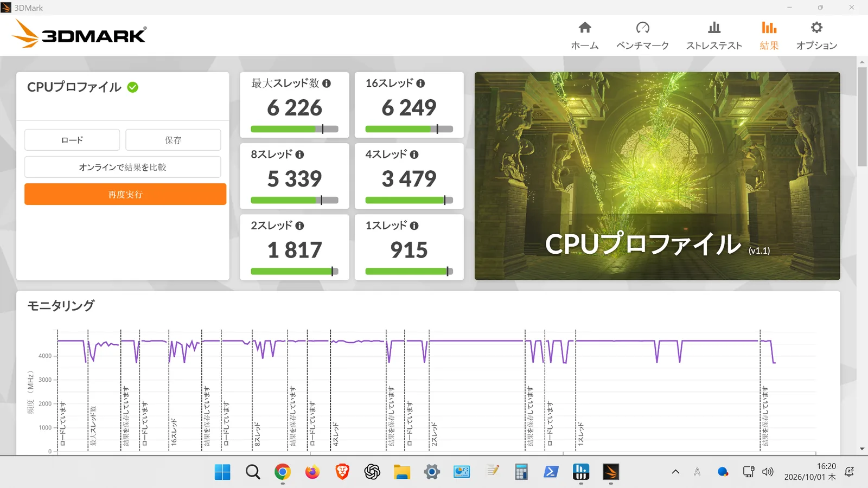Click the 3 479 score value
The height and width of the screenshot is (488, 868).
(409, 179)
